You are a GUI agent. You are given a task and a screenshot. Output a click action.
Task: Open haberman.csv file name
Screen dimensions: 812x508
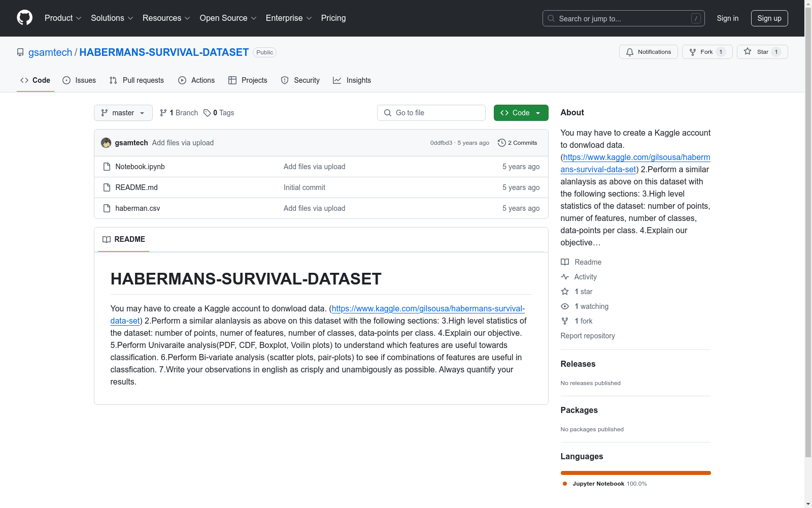[138, 208]
